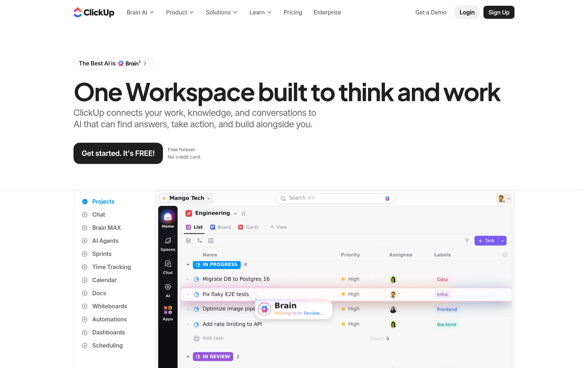Click assignee avatar for Fix flaky E2E tests
Viewport: 588px width, 368px height.
[393, 294]
